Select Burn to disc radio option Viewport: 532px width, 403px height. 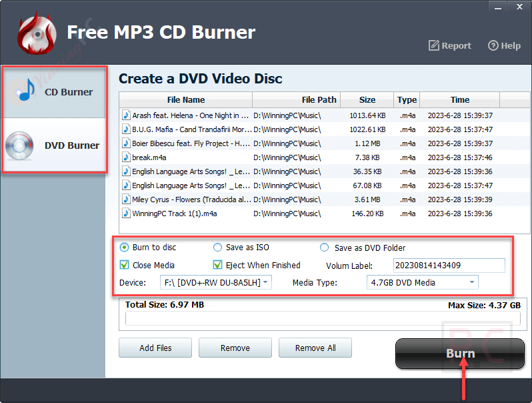pos(124,248)
